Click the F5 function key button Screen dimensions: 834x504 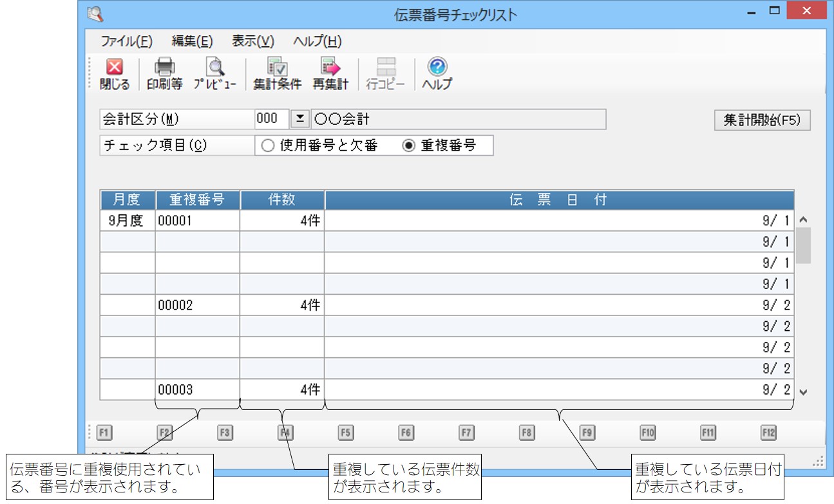[345, 433]
